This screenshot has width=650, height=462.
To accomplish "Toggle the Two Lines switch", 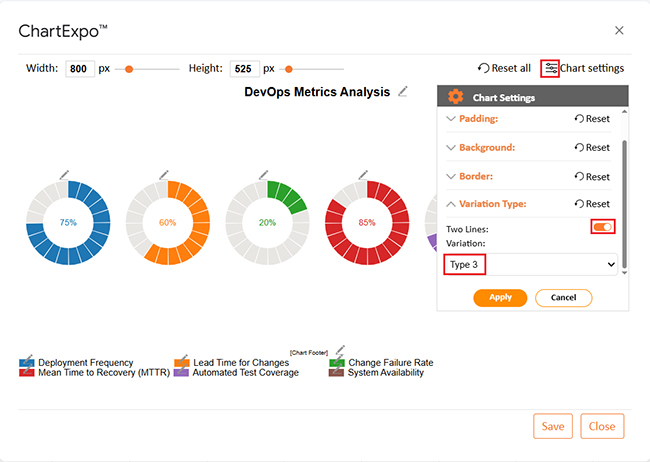I will [x=603, y=227].
